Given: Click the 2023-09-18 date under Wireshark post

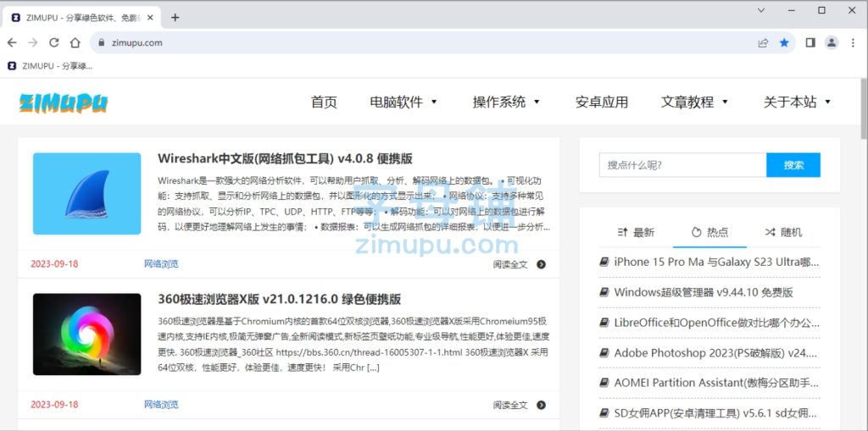Looking at the screenshot, I should point(54,264).
